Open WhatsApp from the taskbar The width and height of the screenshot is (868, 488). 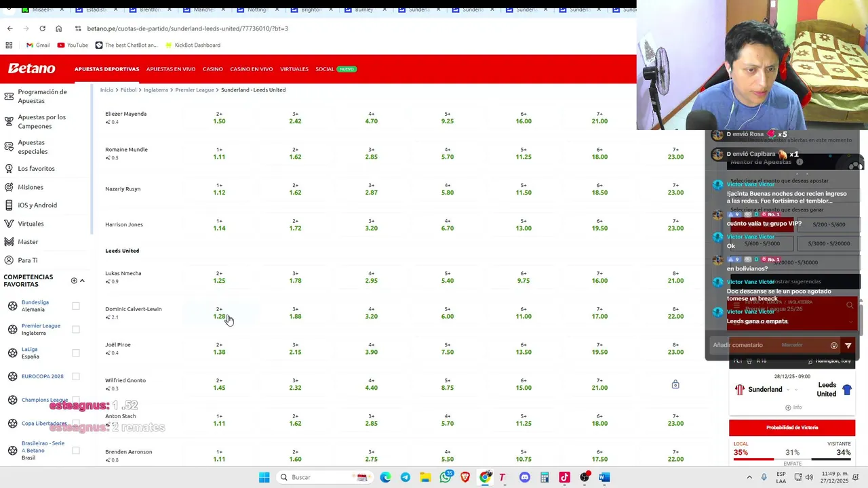point(446,477)
